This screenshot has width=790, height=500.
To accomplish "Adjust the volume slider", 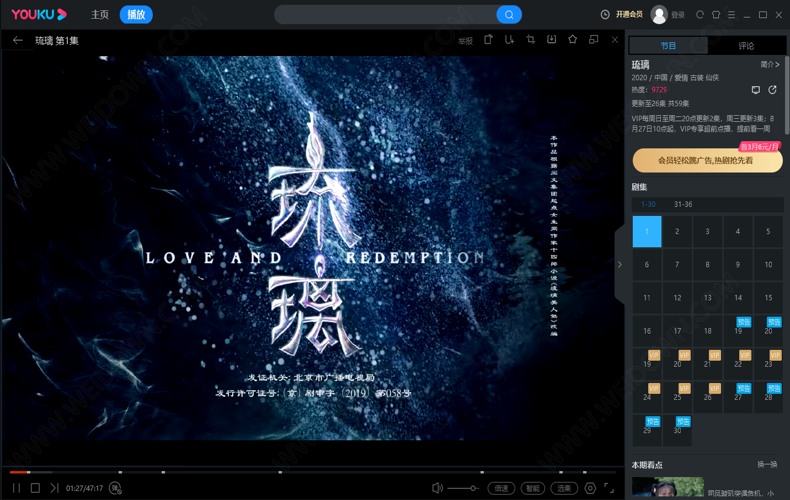I will tap(463, 488).
